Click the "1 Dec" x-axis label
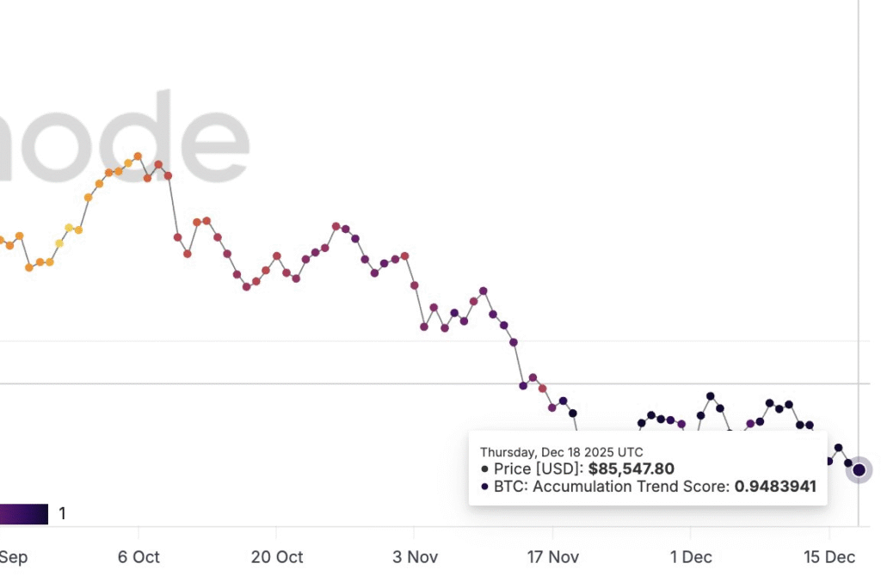 pos(691,557)
